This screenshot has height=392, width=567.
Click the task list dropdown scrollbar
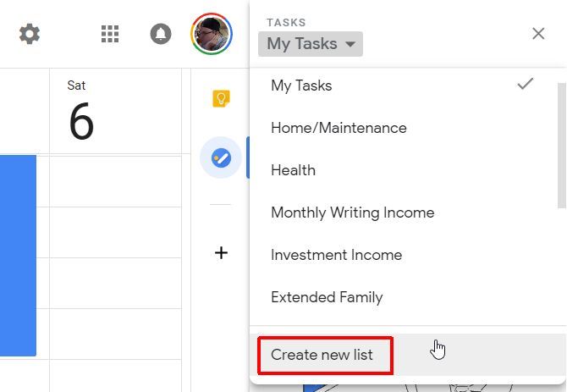(561, 144)
